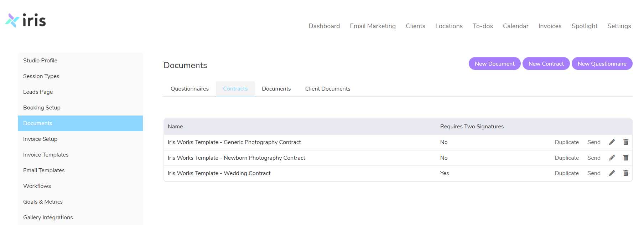Viewport: 644px width, 225px height.
Task: Send the Newborn Photography Contract
Action: pos(594,158)
